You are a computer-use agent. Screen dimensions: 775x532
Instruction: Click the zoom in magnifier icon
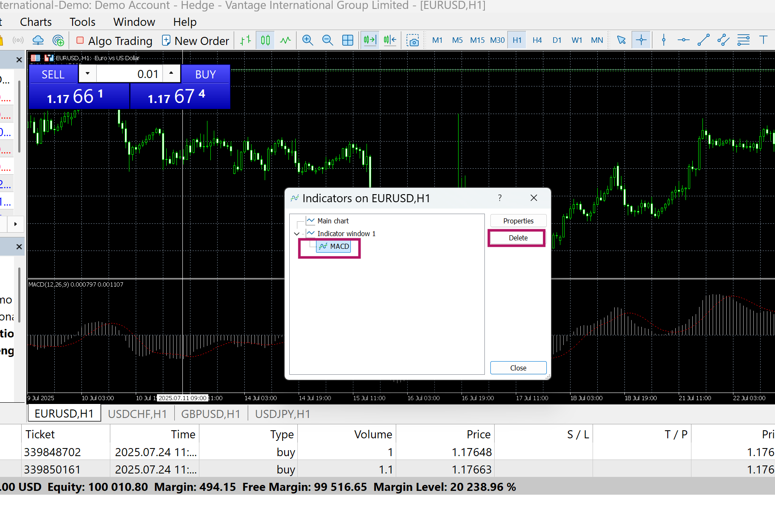coord(308,40)
